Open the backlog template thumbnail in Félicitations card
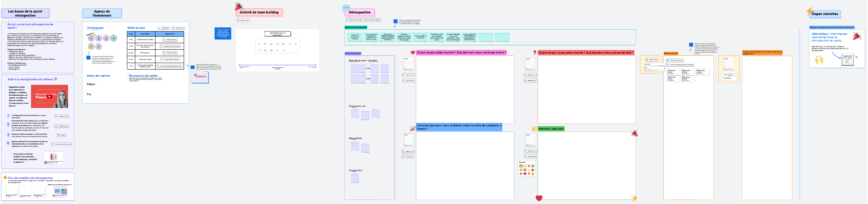Image resolution: width=868 pixels, height=204 pixels. pos(848,59)
